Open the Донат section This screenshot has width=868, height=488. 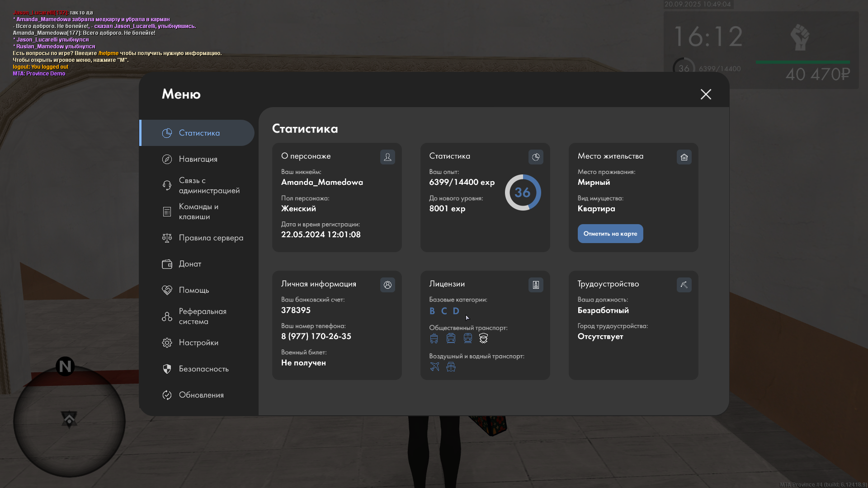[190, 264]
